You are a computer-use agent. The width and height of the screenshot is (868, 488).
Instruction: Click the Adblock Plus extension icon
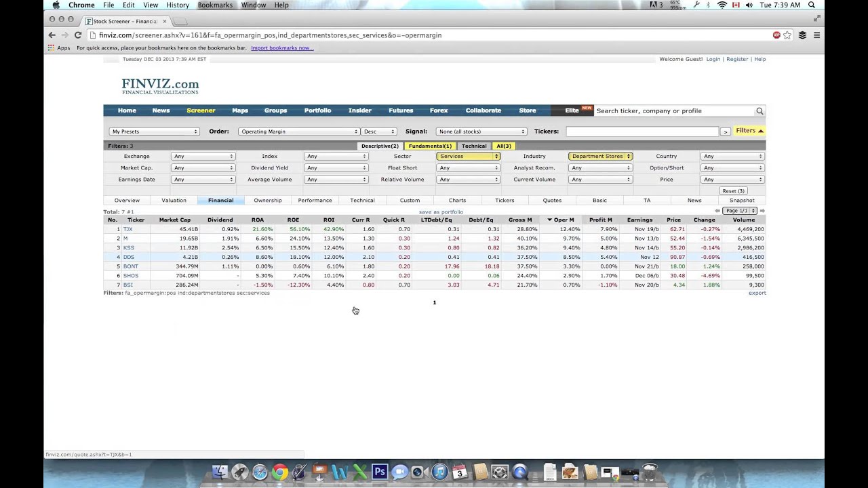click(776, 35)
